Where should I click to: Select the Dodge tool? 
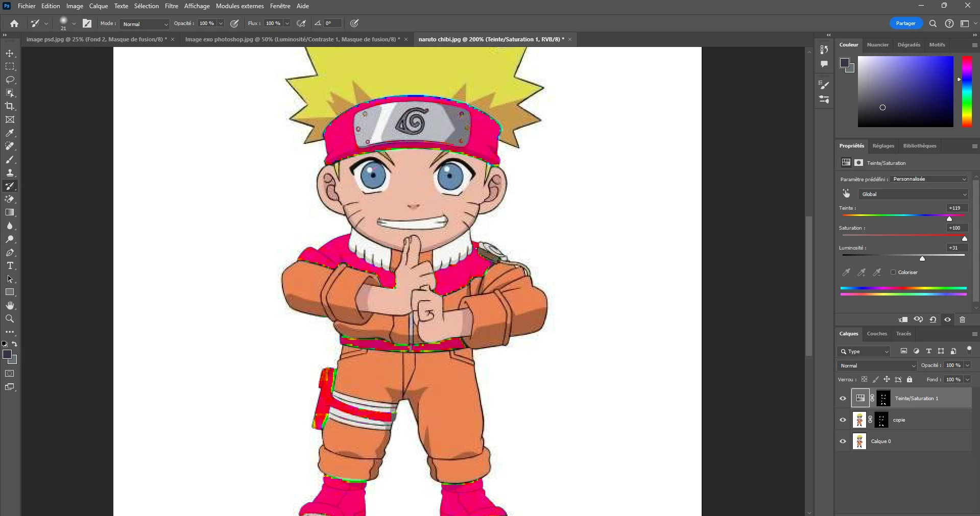[x=10, y=239]
